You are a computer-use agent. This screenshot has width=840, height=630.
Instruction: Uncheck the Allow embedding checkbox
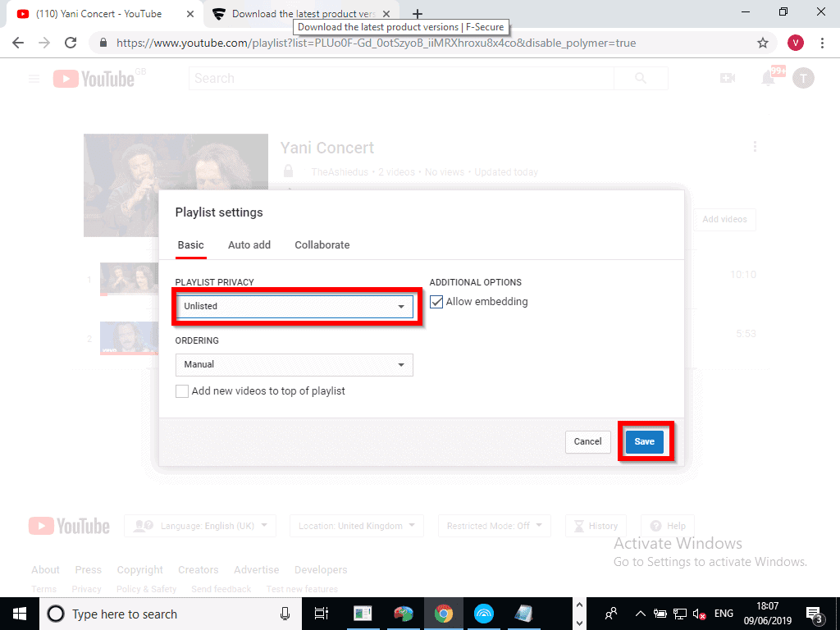coord(436,302)
